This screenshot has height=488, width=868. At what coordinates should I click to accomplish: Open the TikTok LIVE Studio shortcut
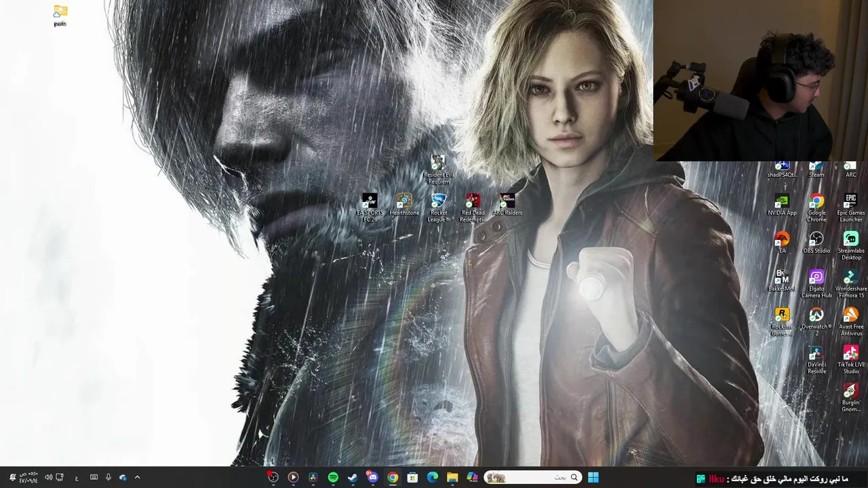click(850, 360)
